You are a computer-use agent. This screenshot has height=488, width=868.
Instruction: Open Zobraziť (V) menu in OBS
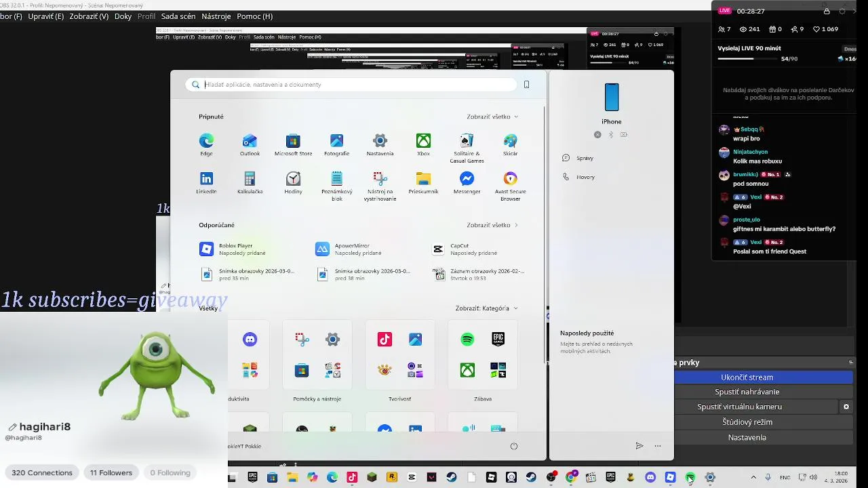(89, 16)
